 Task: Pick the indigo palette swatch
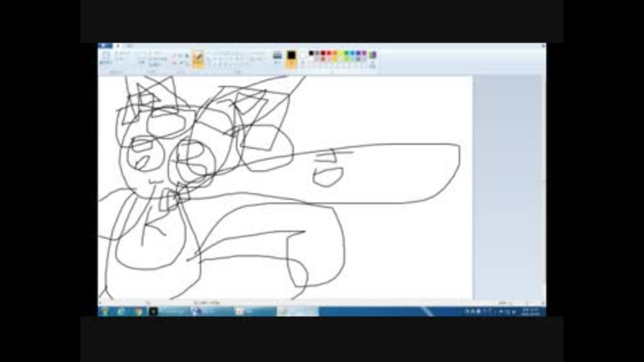coord(358,53)
